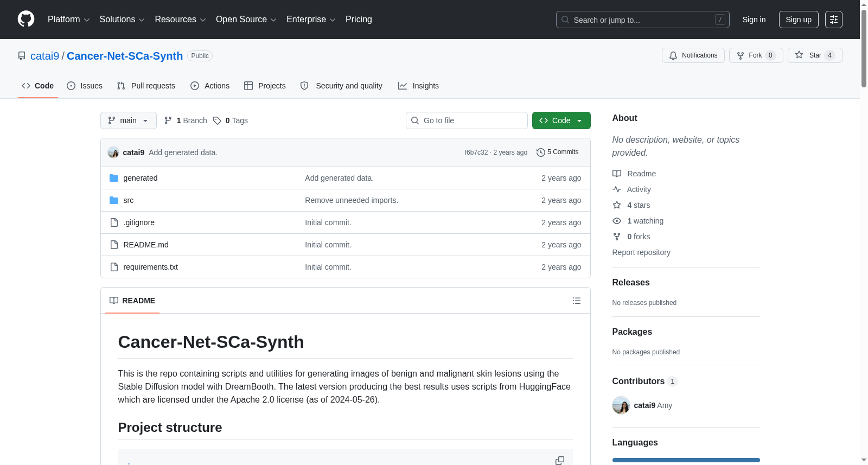
Task: Open the Contributors heading link
Action: (x=645, y=381)
